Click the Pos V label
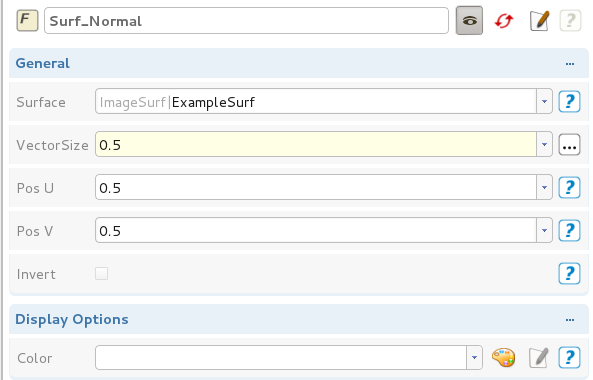This screenshot has height=380, width=593. [x=35, y=231]
